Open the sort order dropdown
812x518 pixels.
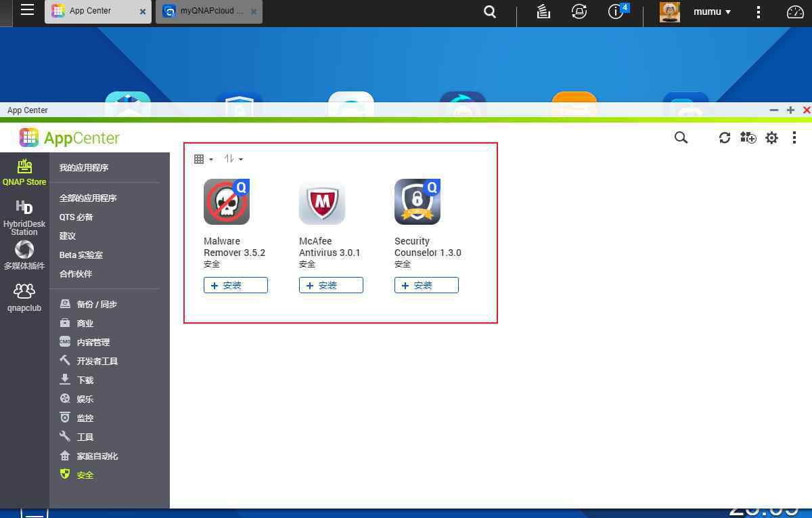point(233,159)
